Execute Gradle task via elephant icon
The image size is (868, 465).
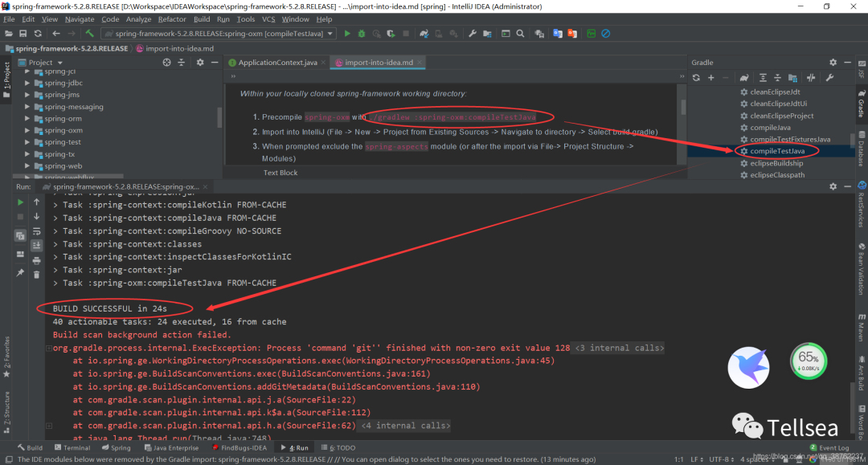[x=744, y=78]
